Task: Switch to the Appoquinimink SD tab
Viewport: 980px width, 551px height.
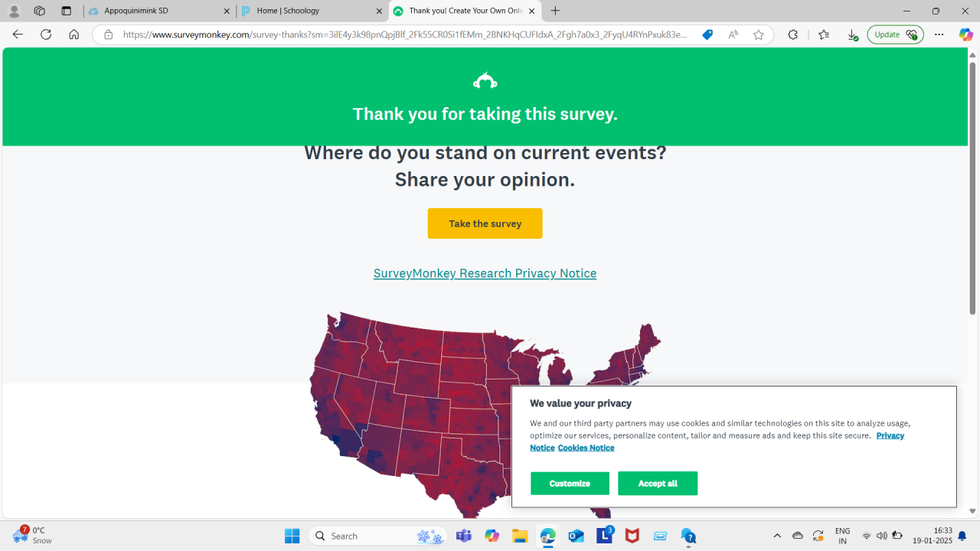Action: tap(157, 11)
